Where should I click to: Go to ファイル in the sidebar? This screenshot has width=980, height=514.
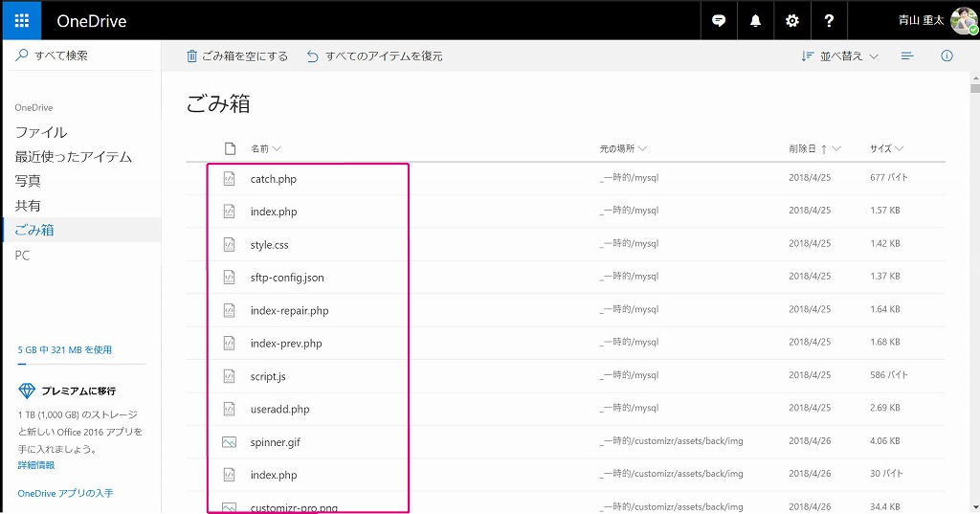[41, 132]
